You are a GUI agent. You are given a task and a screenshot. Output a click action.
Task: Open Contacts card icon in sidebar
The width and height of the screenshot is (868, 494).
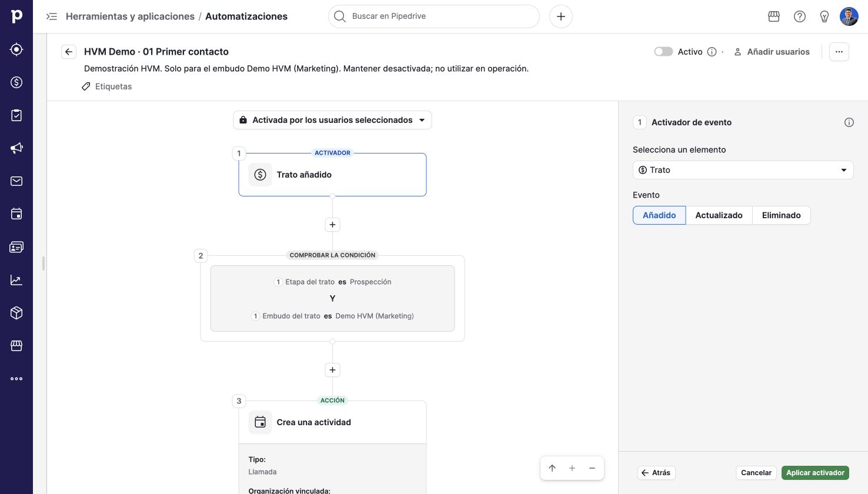point(16,247)
